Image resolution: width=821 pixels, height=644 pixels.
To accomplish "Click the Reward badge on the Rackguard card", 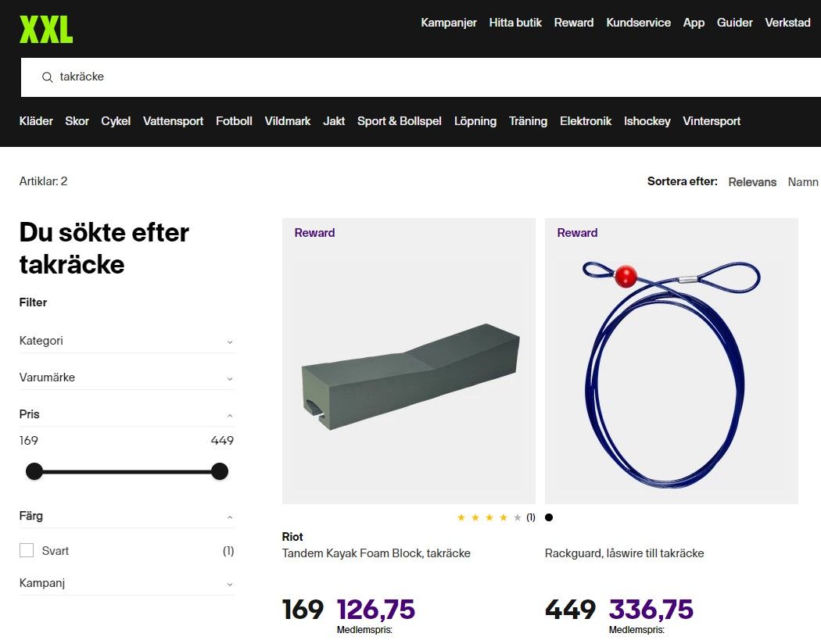I will coord(577,233).
